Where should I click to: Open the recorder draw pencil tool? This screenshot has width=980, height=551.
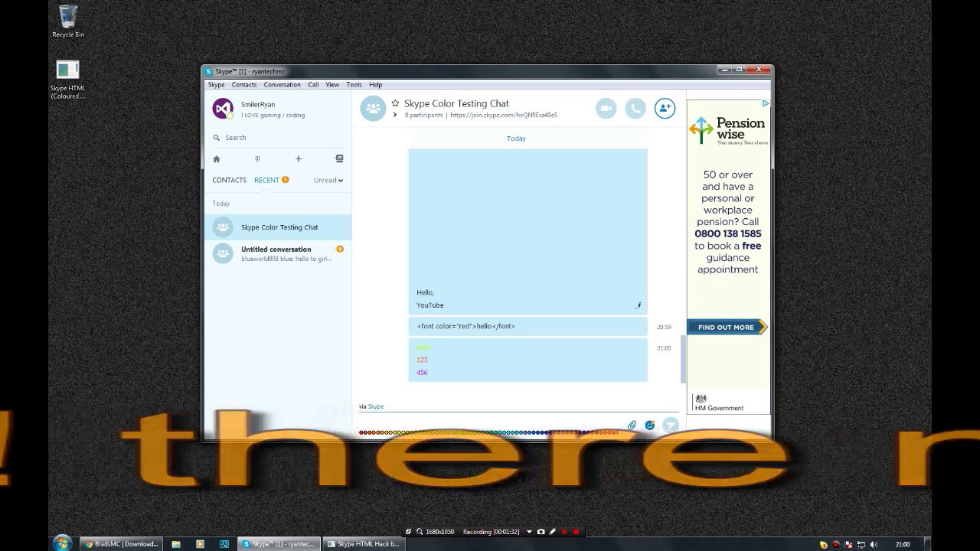(552, 532)
